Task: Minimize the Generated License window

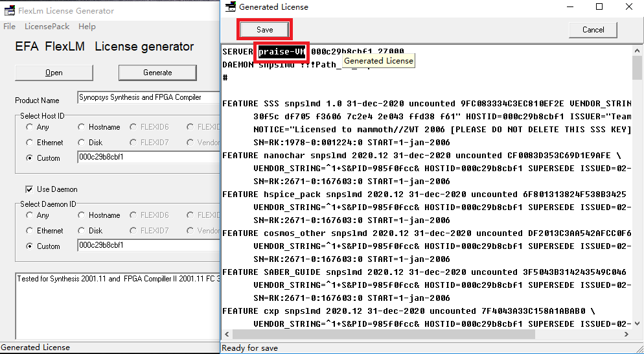Action: click(569, 6)
